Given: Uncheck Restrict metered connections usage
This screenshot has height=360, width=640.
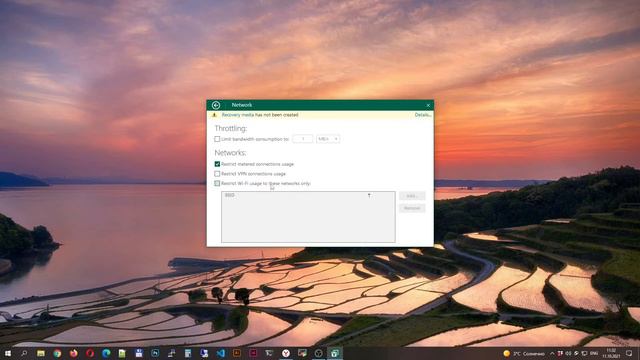Looking at the screenshot, I should coord(217,164).
